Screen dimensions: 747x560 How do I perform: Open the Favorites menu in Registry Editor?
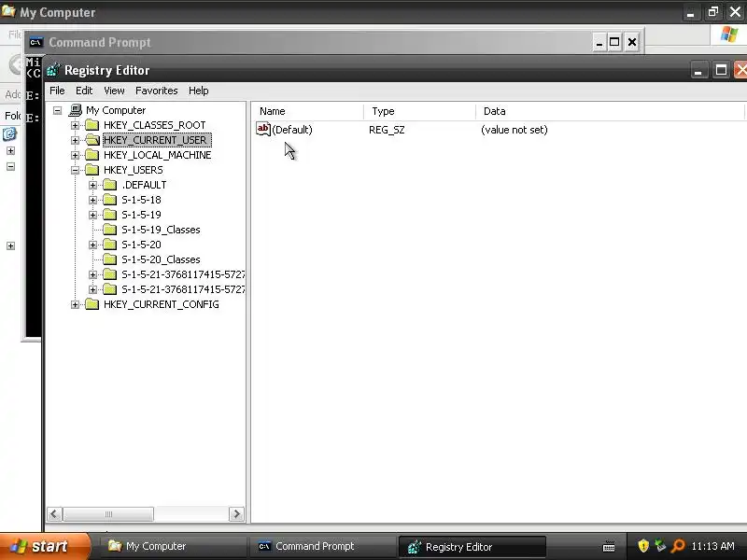[x=156, y=91]
